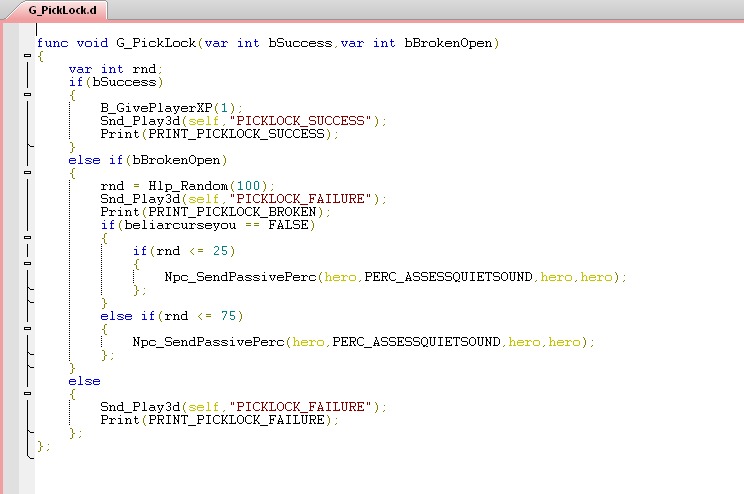Click the "PICKLOCK_SUCCESS" string literal
Image resolution: width=744 pixels, height=494 pixels.
coord(300,121)
